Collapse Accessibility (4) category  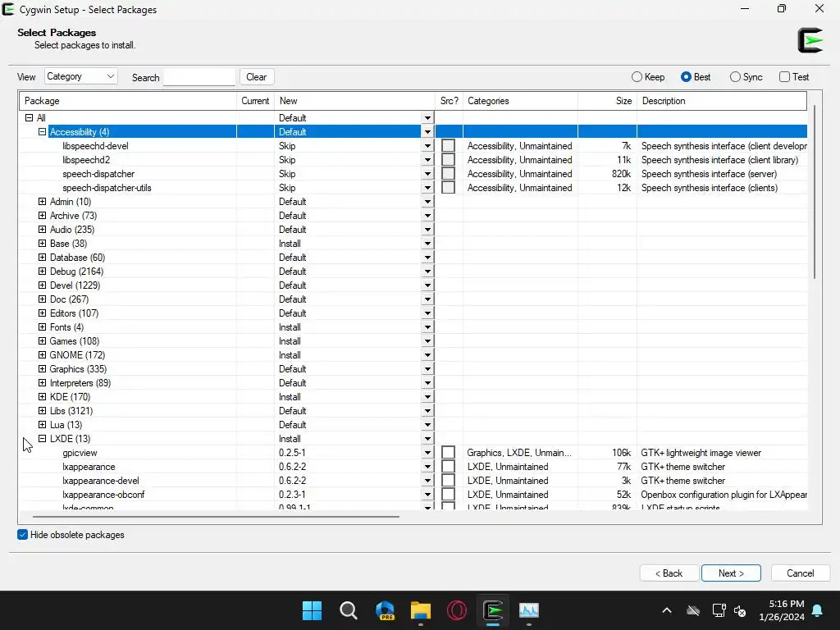point(43,132)
